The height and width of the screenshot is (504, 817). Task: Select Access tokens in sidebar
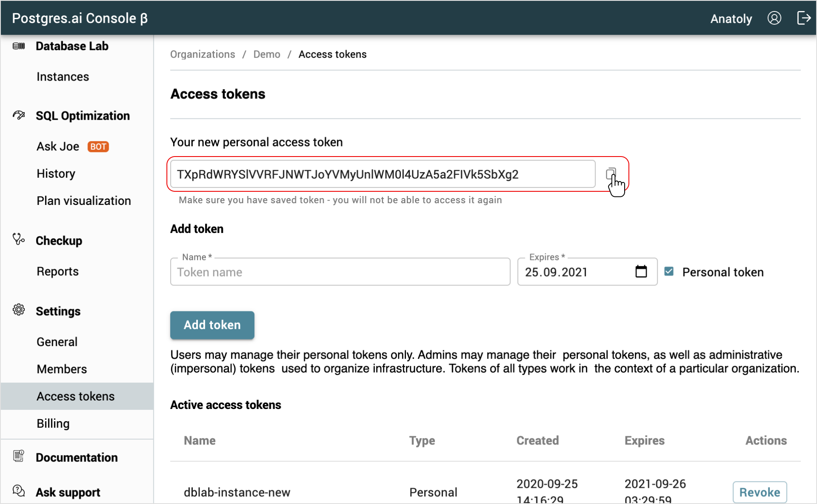tap(77, 396)
